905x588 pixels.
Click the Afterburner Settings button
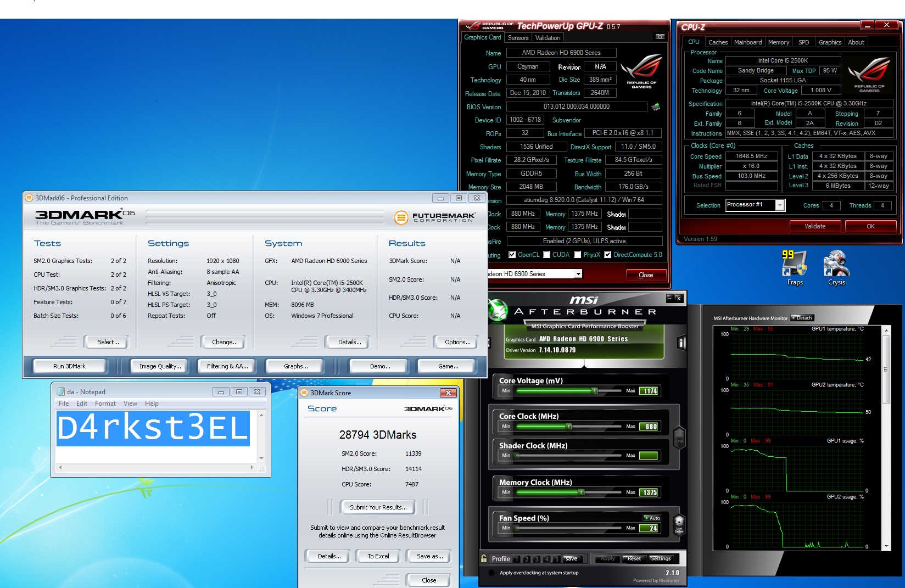click(x=660, y=558)
